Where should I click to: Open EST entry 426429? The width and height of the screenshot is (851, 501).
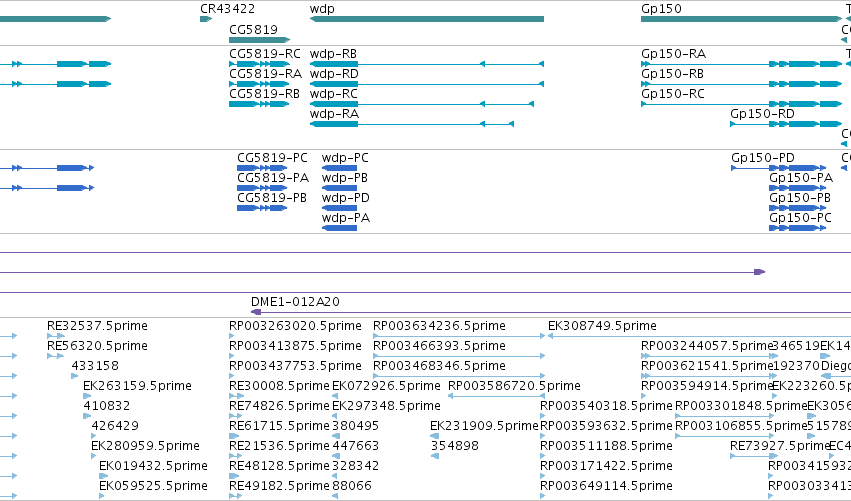point(115,426)
